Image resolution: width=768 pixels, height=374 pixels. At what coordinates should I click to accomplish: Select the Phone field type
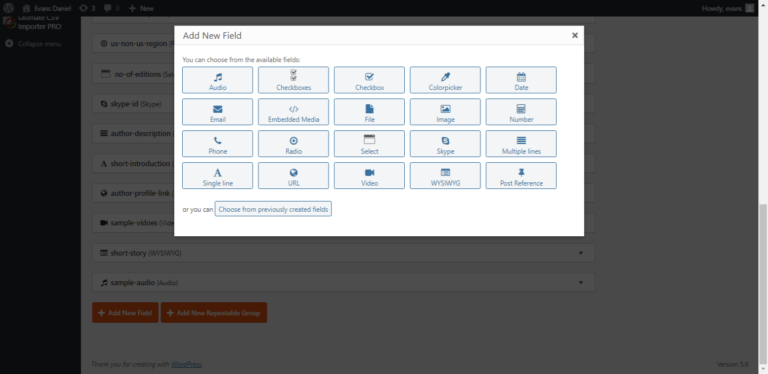click(x=217, y=143)
